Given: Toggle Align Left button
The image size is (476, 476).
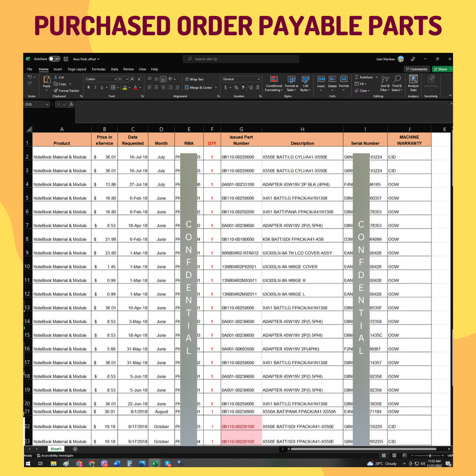Looking at the screenshot, I should pos(150,87).
